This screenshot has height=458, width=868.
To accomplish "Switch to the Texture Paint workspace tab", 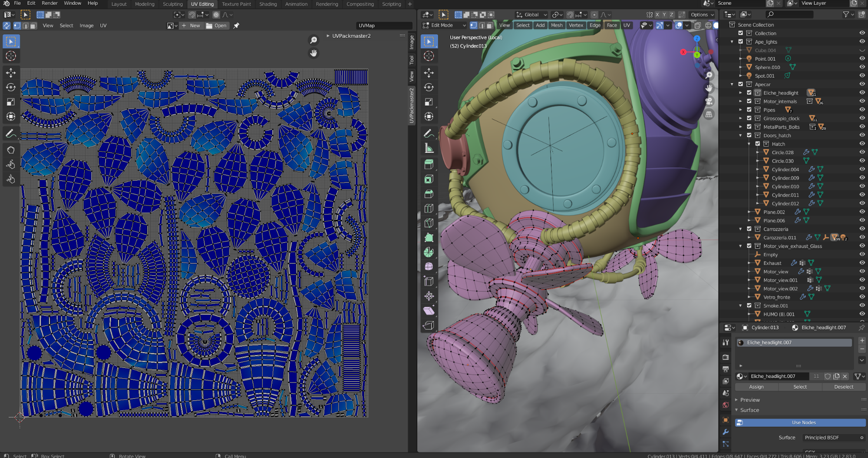I will click(x=236, y=4).
